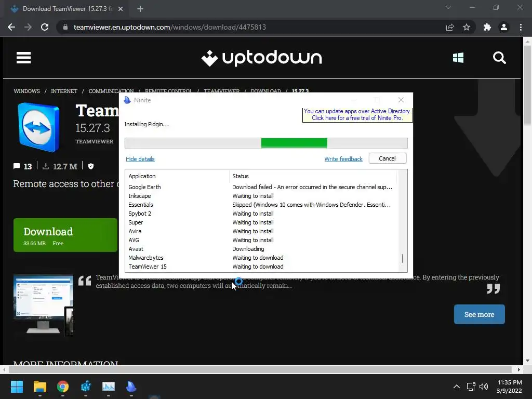This screenshot has height=399, width=532.
Task: Cancel the Ninite installation
Action: coord(388,158)
